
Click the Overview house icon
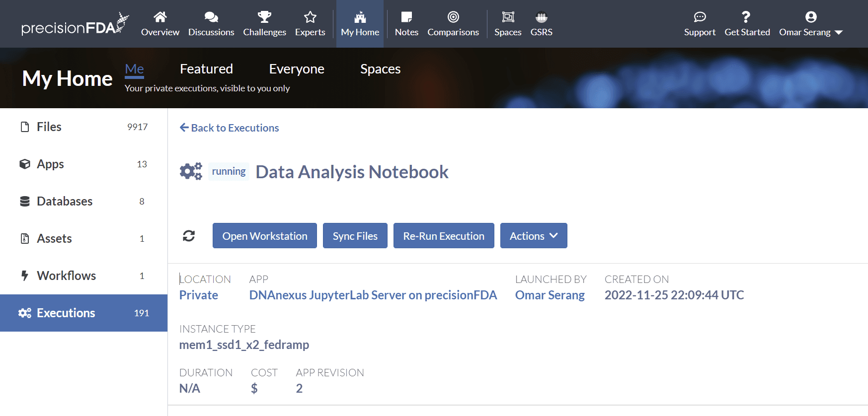pyautogui.click(x=160, y=17)
